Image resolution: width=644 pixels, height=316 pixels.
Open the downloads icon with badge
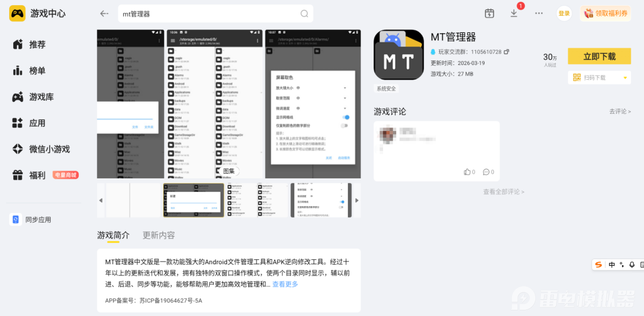click(514, 13)
